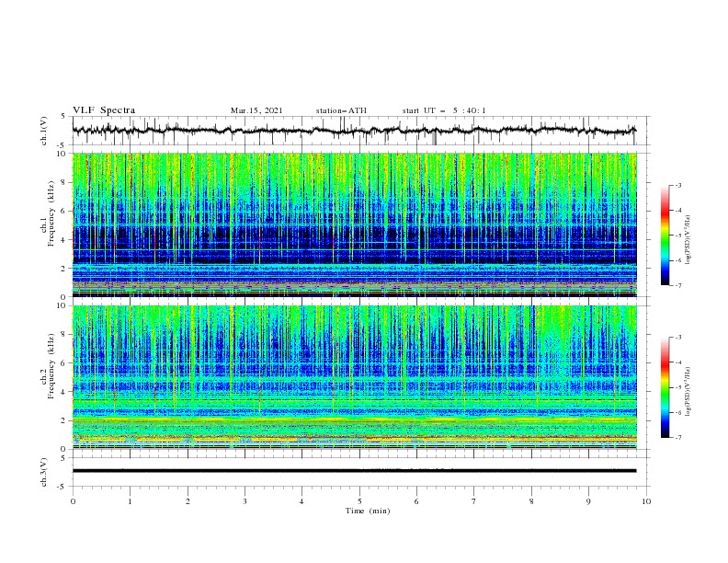The width and height of the screenshot is (728, 563).
Task: Click the ch.2 spectrogram panel
Action: [354, 377]
